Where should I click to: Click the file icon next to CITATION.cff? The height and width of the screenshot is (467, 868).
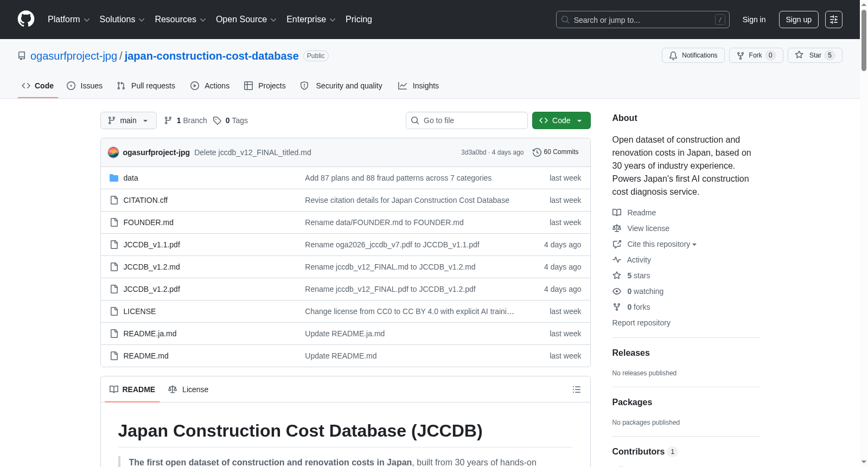pyautogui.click(x=114, y=200)
